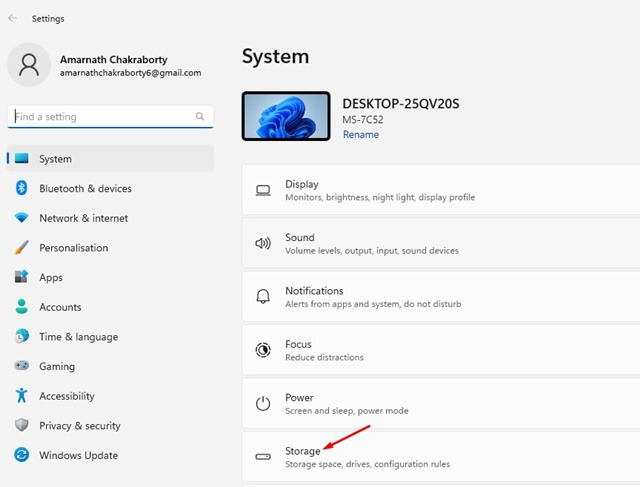Click the search magnifier icon
The height and width of the screenshot is (487, 640).
(200, 116)
